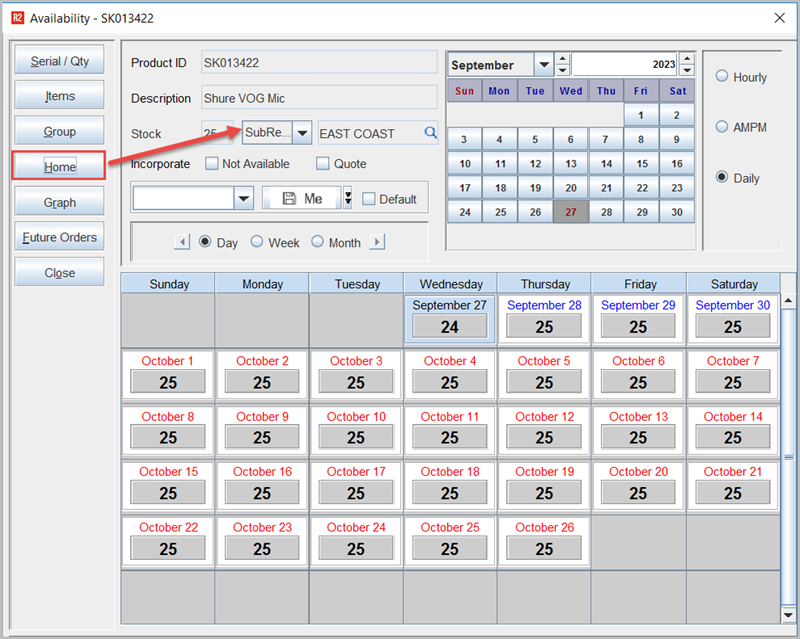The width and height of the screenshot is (800, 639).
Task: Tick the Quote checkbox
Action: (x=323, y=164)
